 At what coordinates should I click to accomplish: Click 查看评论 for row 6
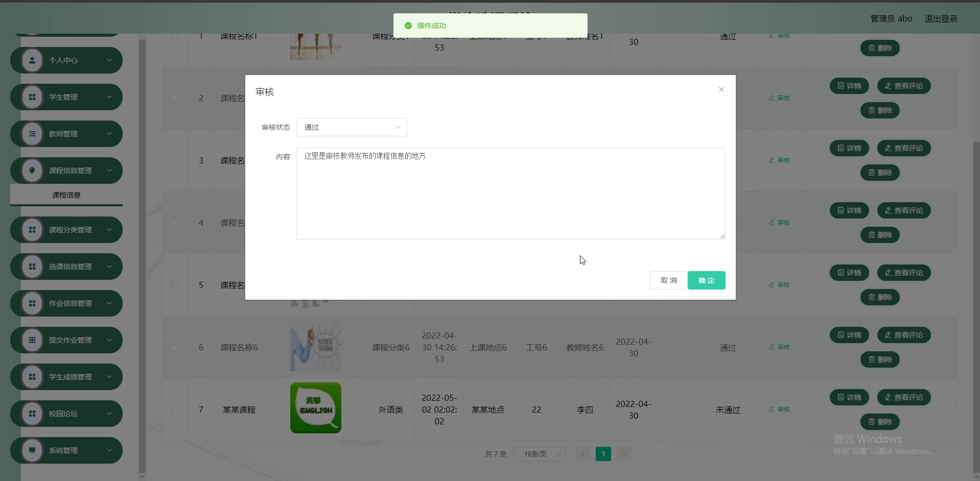(x=904, y=335)
